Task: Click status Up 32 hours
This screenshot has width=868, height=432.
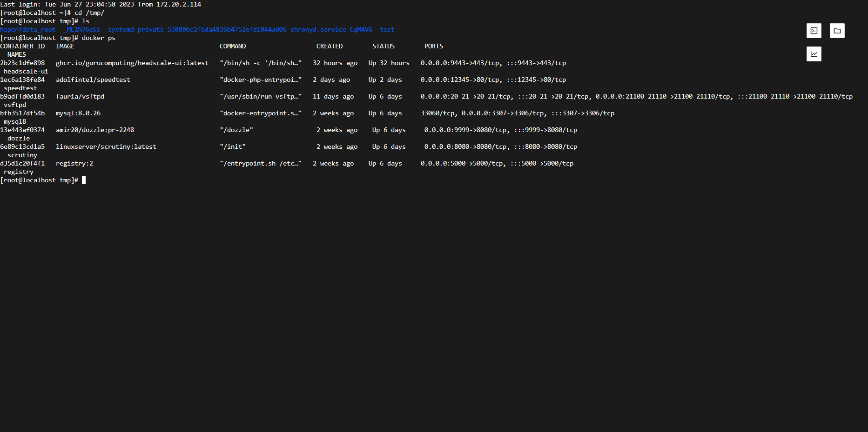Action: (x=389, y=63)
